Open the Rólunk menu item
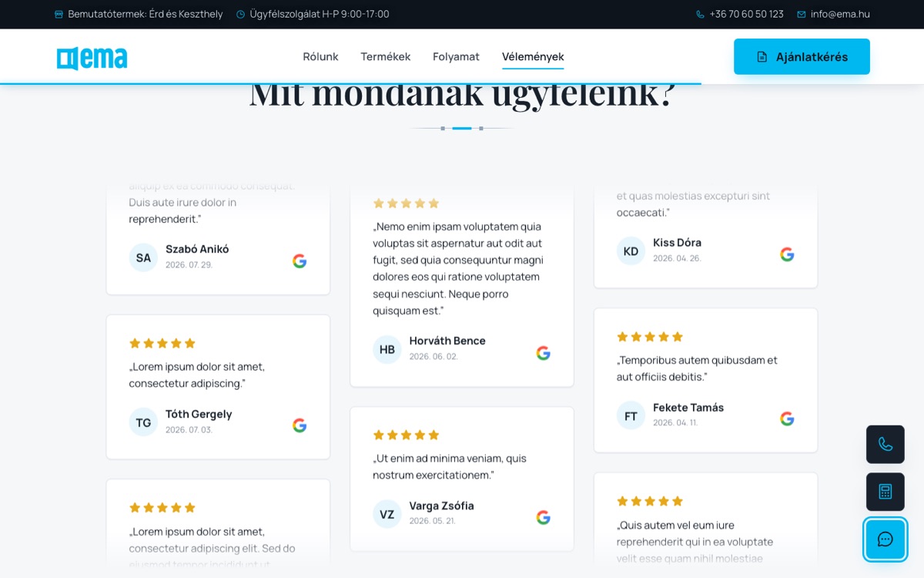The width and height of the screenshot is (924, 578). click(320, 56)
